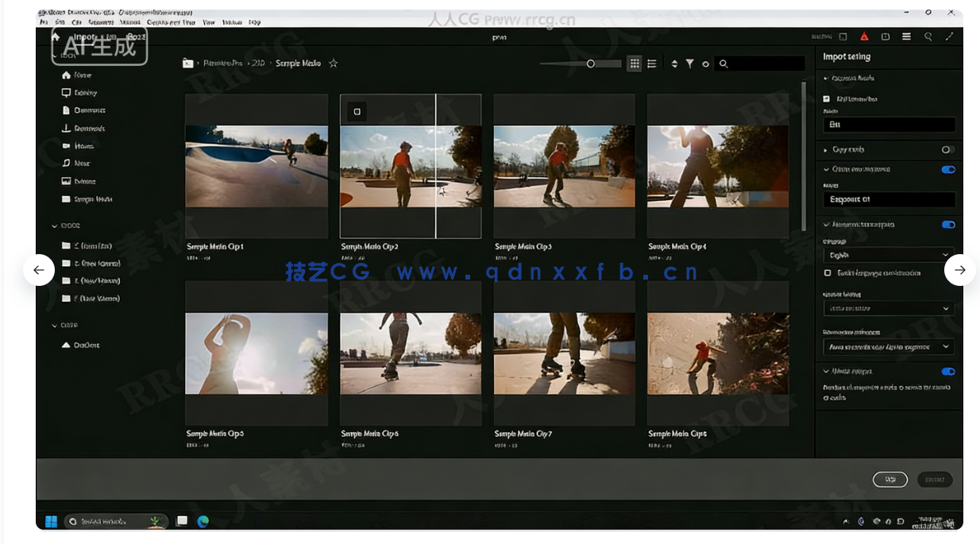Click the sort order icon near the view toggles

pyautogui.click(x=673, y=64)
